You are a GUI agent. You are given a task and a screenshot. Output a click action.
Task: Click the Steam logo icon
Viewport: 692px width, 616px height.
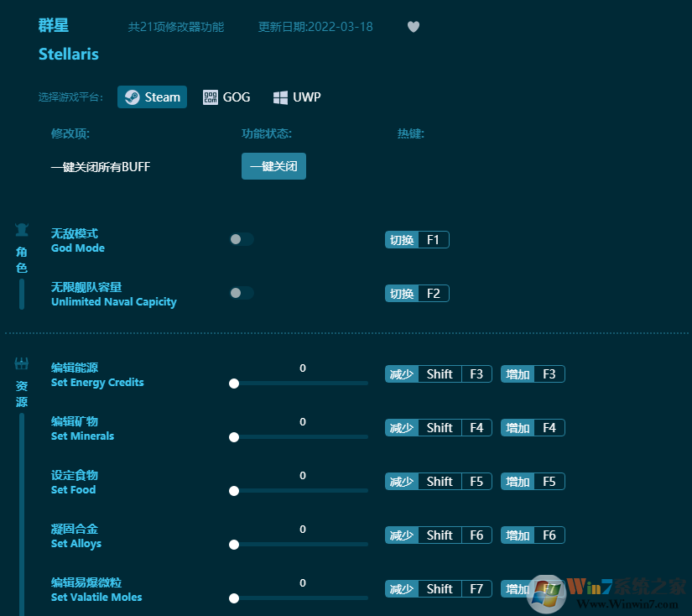point(133,97)
